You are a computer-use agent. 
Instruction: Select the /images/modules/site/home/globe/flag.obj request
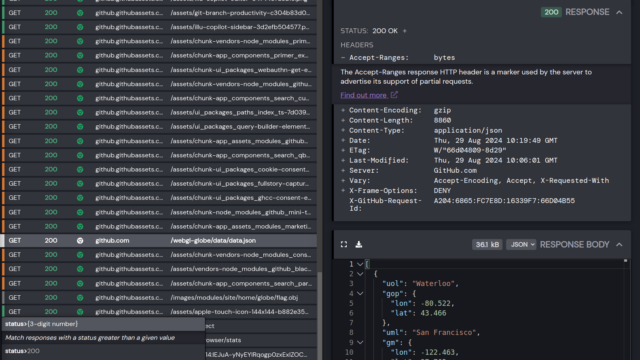point(159,298)
